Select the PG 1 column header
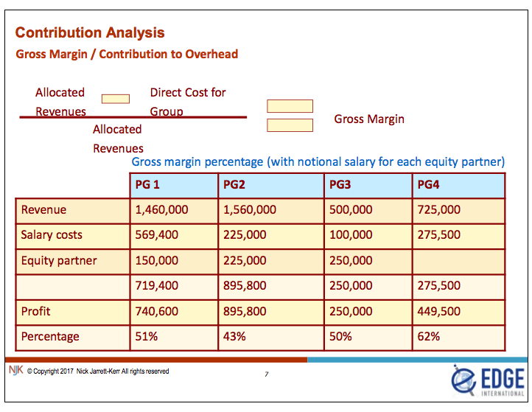Screen dimensions: 532x412 coord(172,185)
